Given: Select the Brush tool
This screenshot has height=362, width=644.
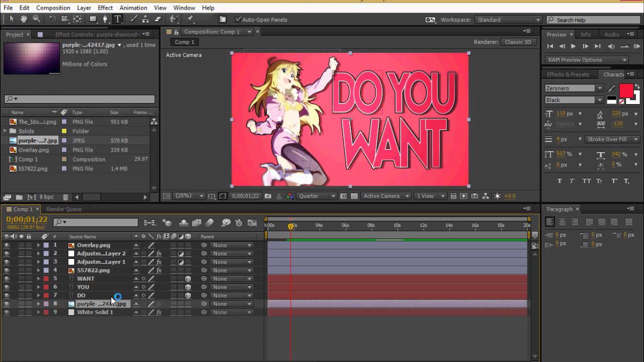Looking at the screenshot, I should pos(133,19).
